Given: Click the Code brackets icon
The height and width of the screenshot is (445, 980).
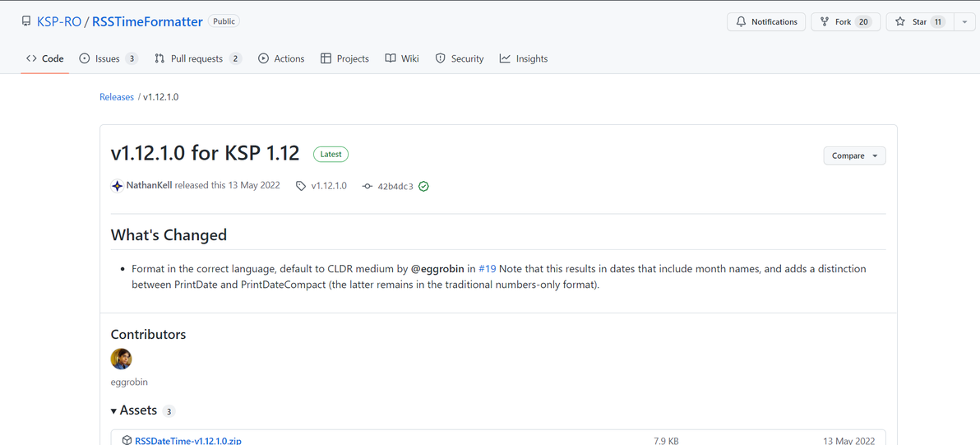Looking at the screenshot, I should [31, 58].
